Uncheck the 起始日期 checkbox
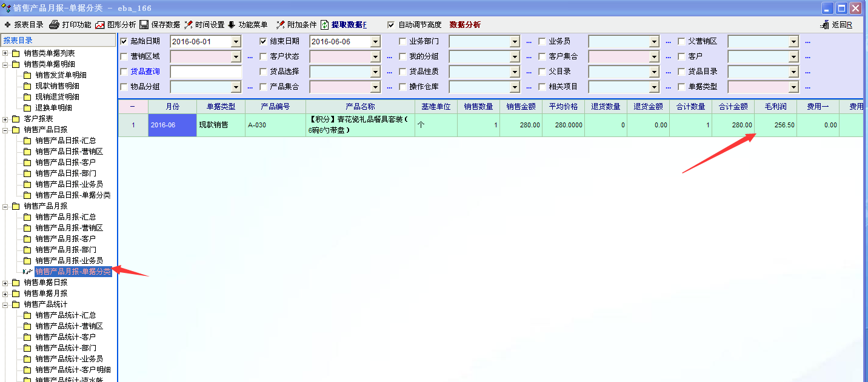Viewport: 868px width, 382px height. pyautogui.click(x=124, y=41)
